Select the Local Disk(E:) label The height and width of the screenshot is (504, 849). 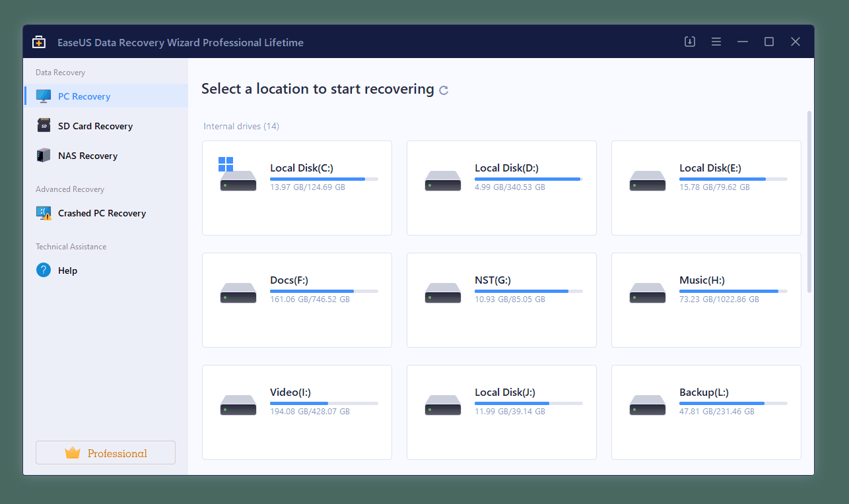click(x=710, y=168)
